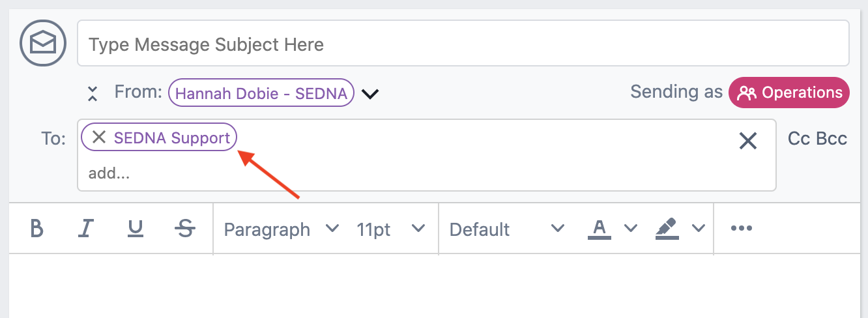This screenshot has width=868, height=318.
Task: Apply Strikethrough formatting
Action: [186, 229]
